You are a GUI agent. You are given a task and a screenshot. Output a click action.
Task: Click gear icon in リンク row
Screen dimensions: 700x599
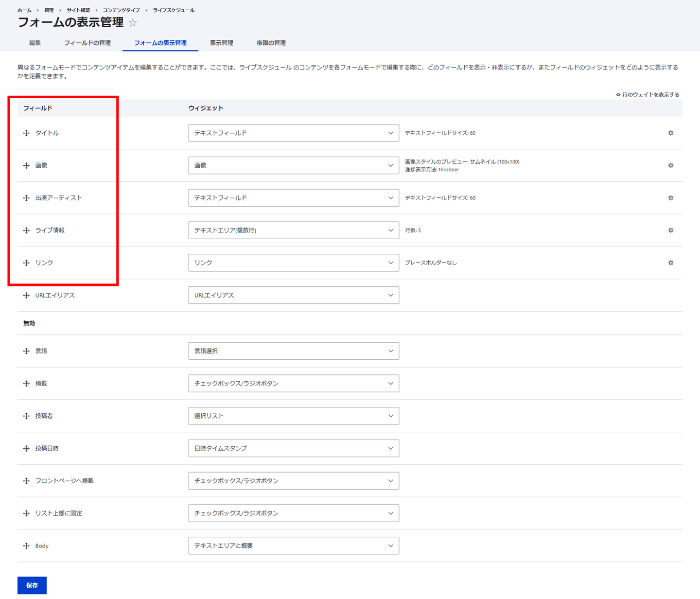click(670, 263)
